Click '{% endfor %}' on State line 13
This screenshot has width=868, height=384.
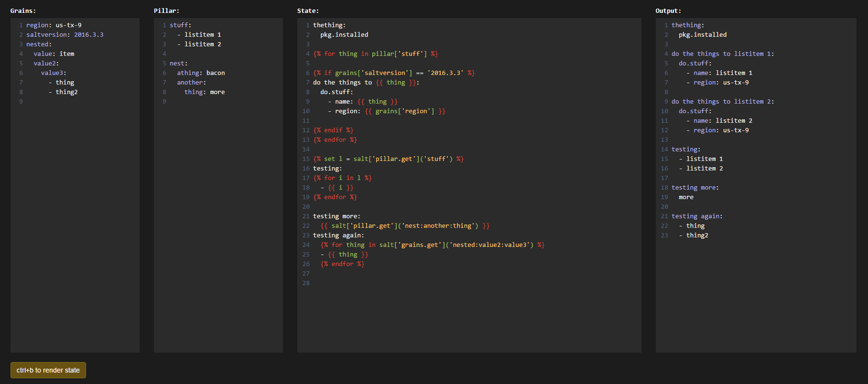pos(335,140)
